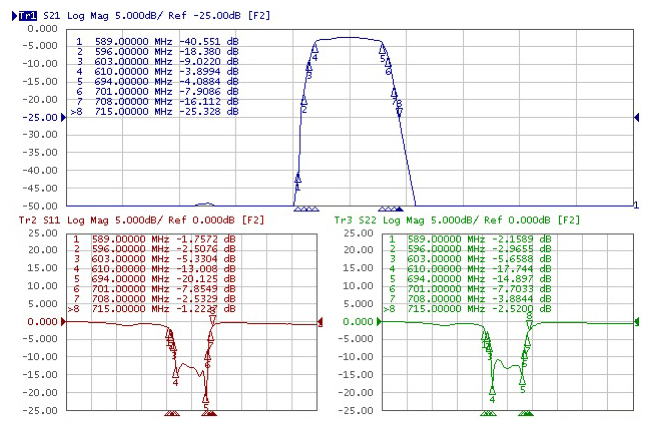Select the Tr3 S22 trace label
Viewport: 652px width, 429px height.
coord(345,219)
